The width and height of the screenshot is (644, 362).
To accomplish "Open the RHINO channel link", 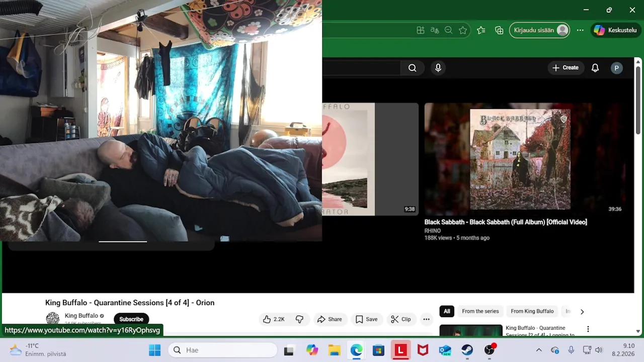I will pyautogui.click(x=433, y=231).
